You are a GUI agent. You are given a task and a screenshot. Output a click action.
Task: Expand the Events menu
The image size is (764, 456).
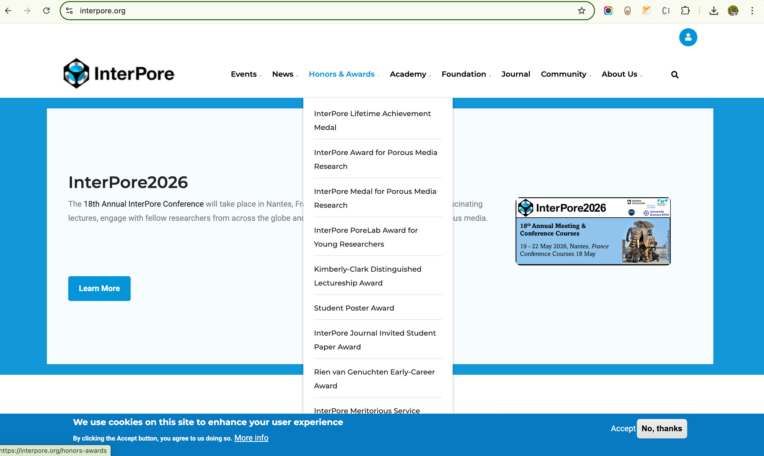pos(246,74)
